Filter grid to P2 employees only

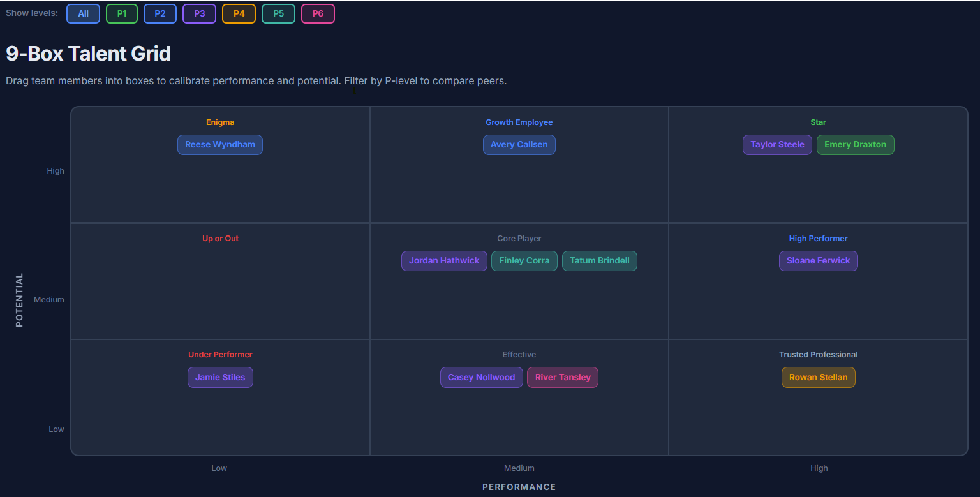coord(160,13)
